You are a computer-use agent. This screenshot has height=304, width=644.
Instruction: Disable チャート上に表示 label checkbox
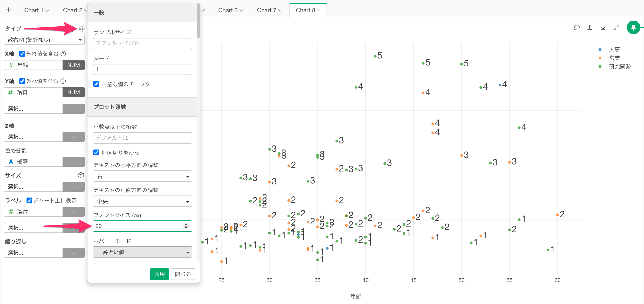click(x=29, y=200)
